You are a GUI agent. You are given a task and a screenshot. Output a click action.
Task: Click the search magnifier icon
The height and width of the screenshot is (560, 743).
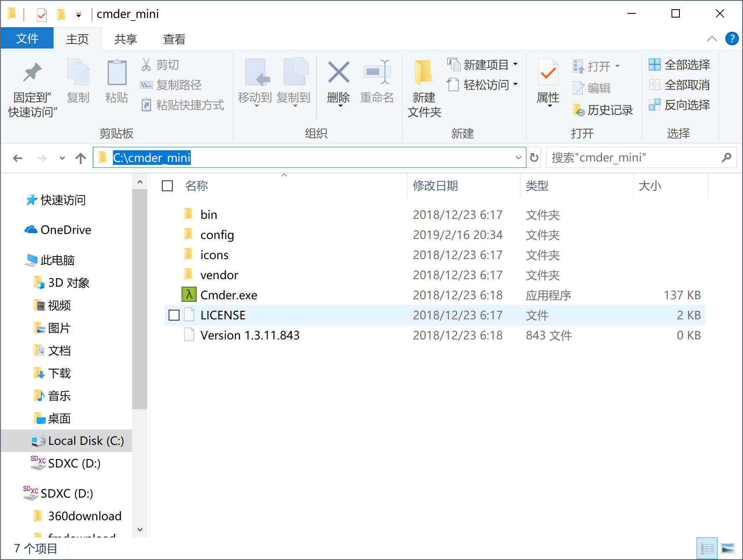click(x=726, y=158)
